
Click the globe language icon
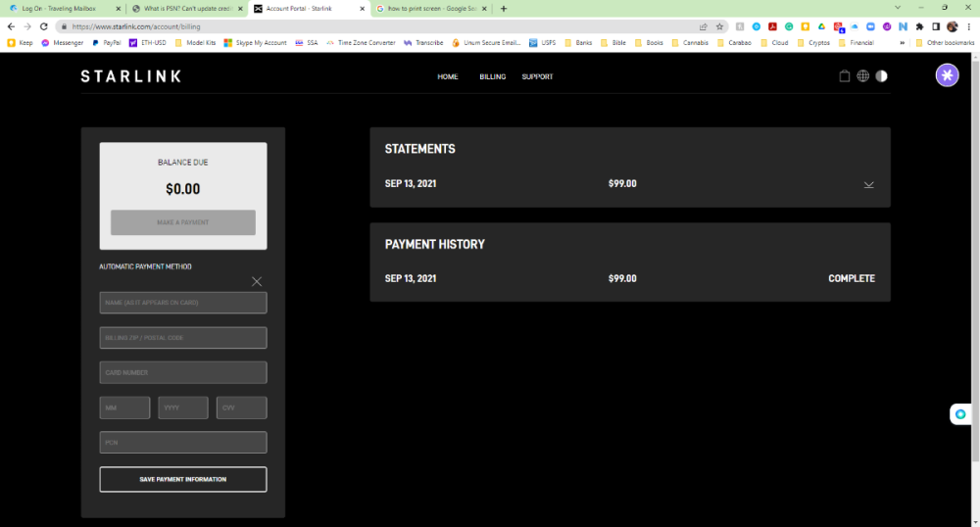pyautogui.click(x=863, y=76)
